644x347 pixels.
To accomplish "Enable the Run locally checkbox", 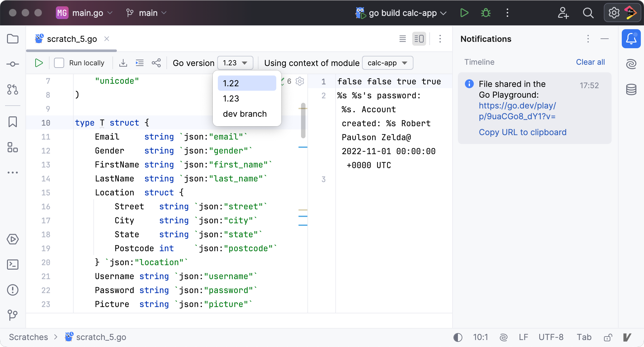I will pos(59,63).
